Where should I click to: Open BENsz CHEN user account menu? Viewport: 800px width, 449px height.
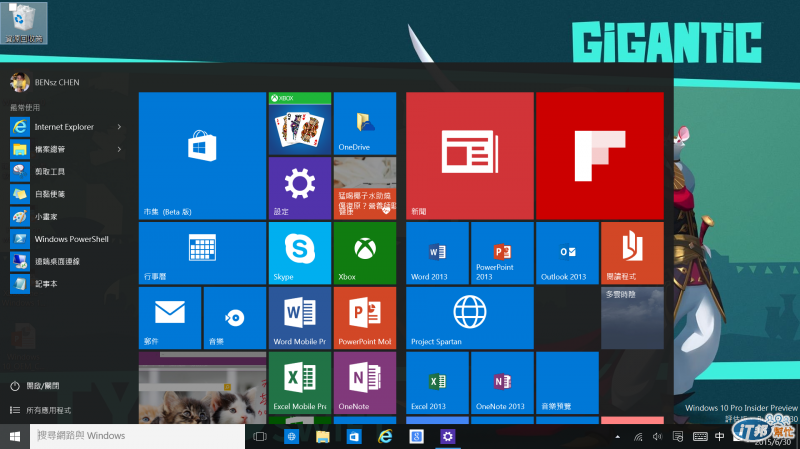(45, 82)
